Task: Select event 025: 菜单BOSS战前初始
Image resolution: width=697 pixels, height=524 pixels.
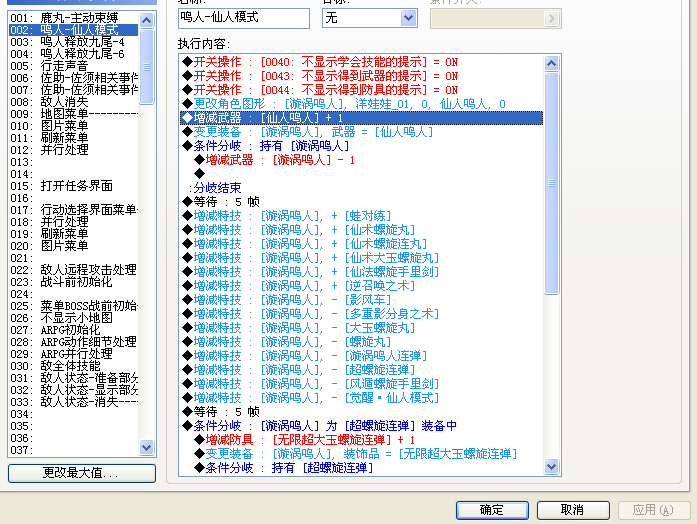Action: point(73,306)
